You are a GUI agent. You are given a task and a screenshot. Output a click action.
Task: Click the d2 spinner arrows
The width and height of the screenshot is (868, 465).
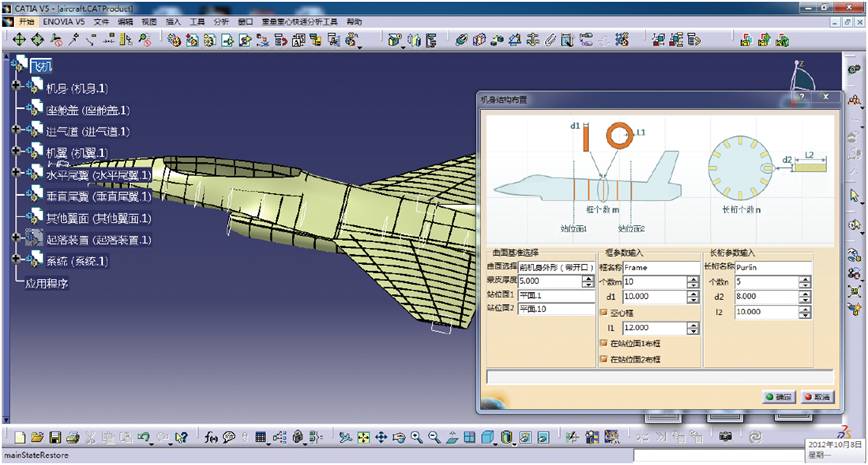click(x=805, y=297)
